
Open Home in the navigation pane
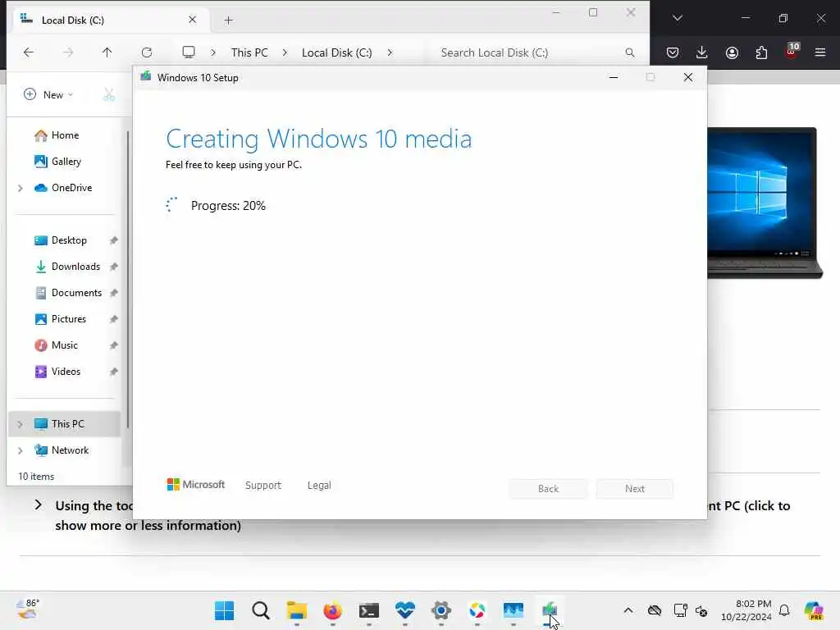click(x=65, y=135)
